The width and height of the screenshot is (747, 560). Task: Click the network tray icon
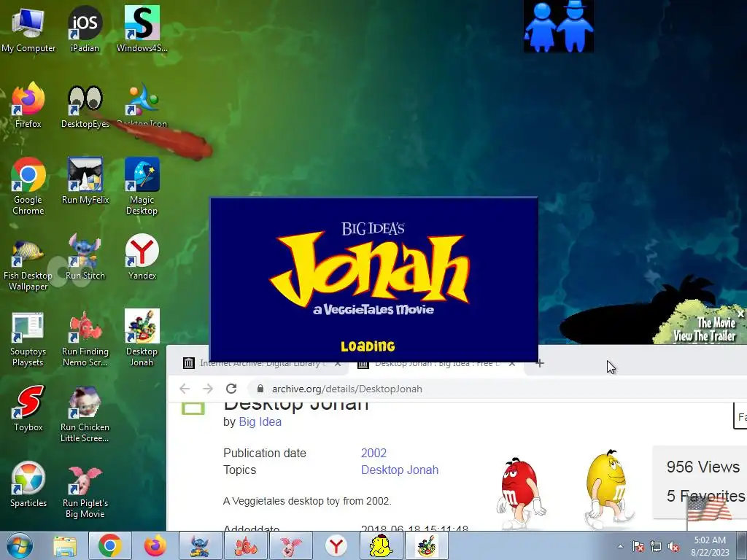point(656,546)
